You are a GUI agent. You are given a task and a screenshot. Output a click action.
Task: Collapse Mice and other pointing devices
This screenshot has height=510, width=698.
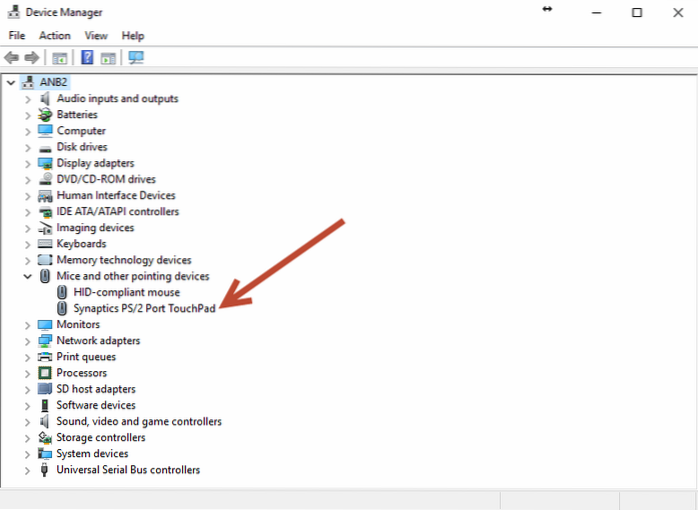[x=28, y=276]
